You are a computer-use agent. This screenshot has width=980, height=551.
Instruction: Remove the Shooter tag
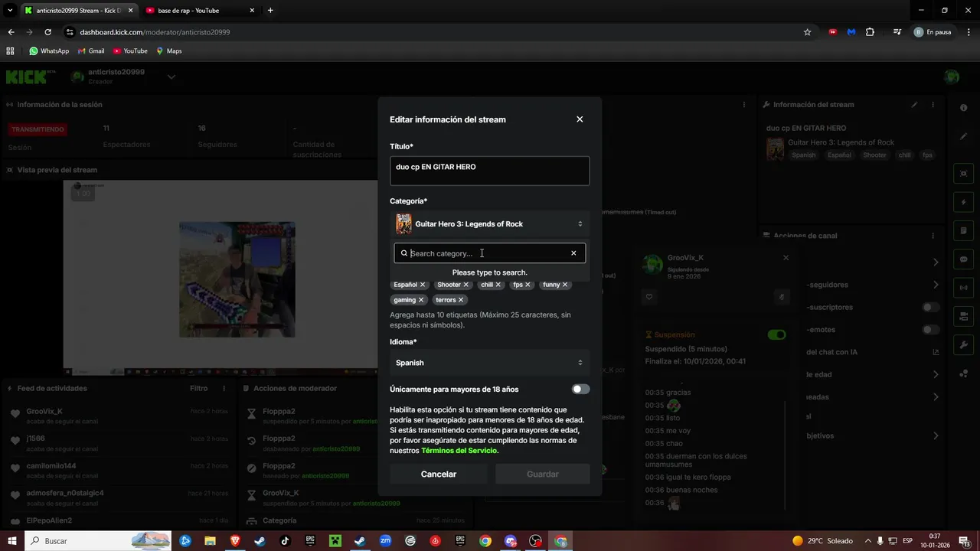point(465,285)
